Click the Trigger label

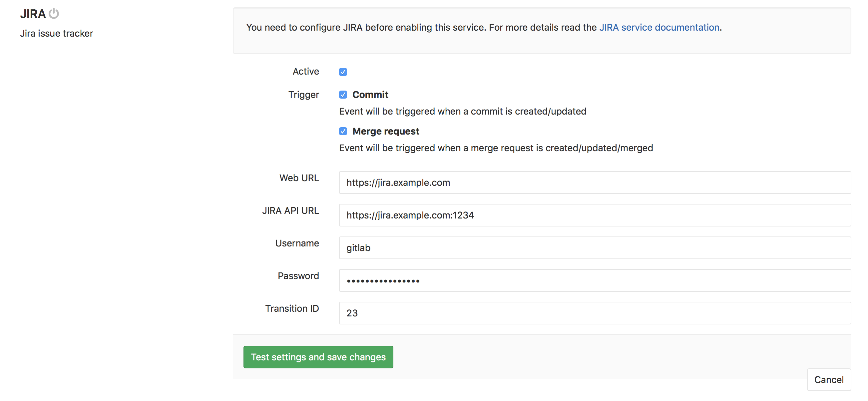(x=303, y=95)
